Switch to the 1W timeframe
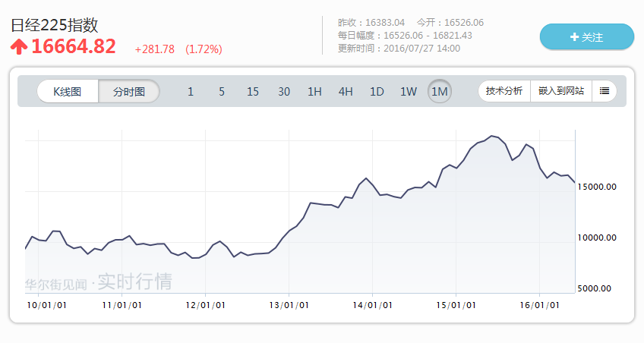 click(x=409, y=92)
